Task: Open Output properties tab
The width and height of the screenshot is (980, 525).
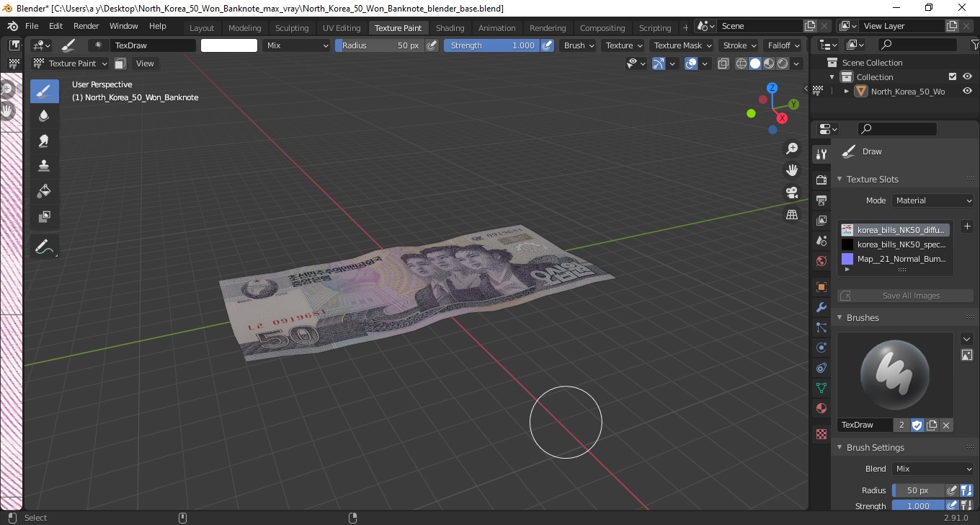Action: (821, 200)
